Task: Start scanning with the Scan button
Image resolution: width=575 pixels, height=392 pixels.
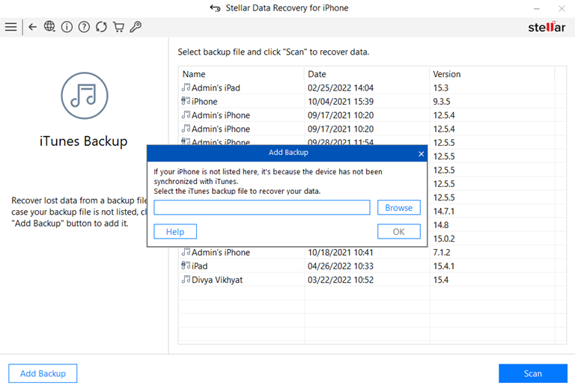Action: point(533,373)
